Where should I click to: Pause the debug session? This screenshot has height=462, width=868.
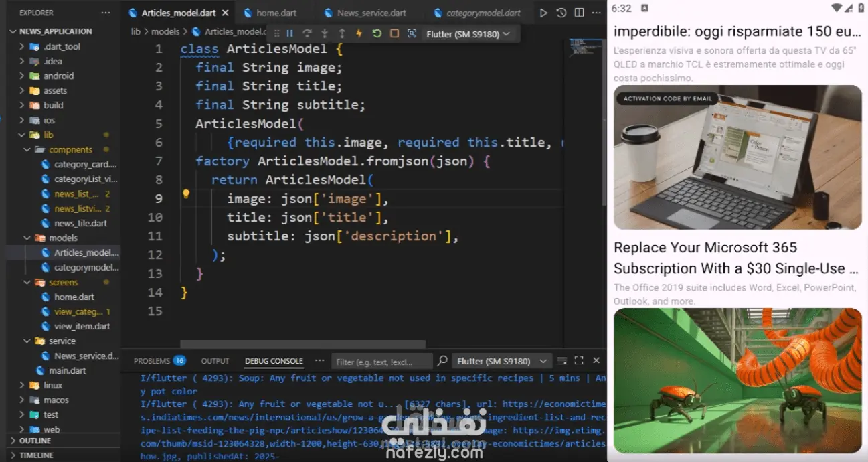coord(290,33)
